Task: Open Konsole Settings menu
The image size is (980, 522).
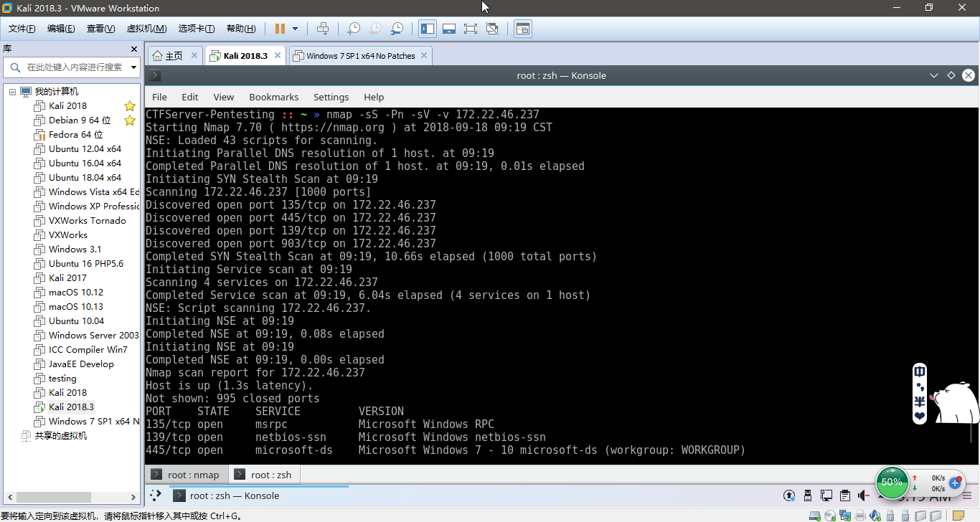Action: [331, 97]
